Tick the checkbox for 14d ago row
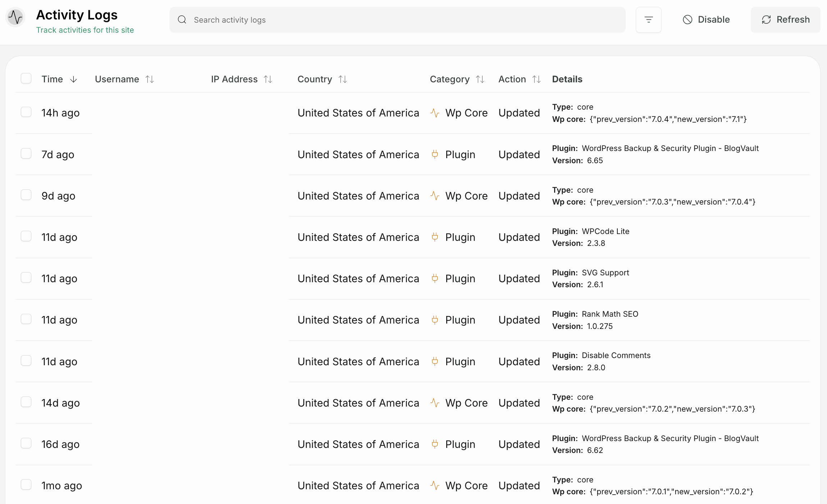This screenshot has height=504, width=827. point(26,402)
